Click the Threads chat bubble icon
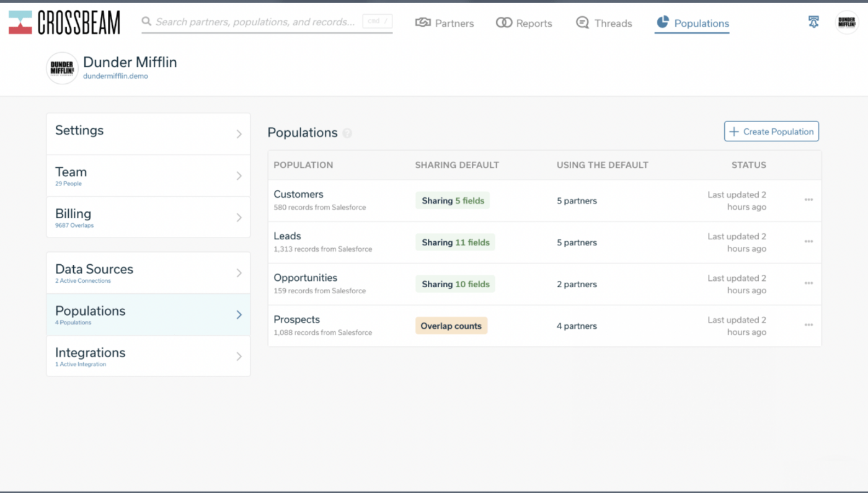The height and width of the screenshot is (493, 868). point(582,23)
